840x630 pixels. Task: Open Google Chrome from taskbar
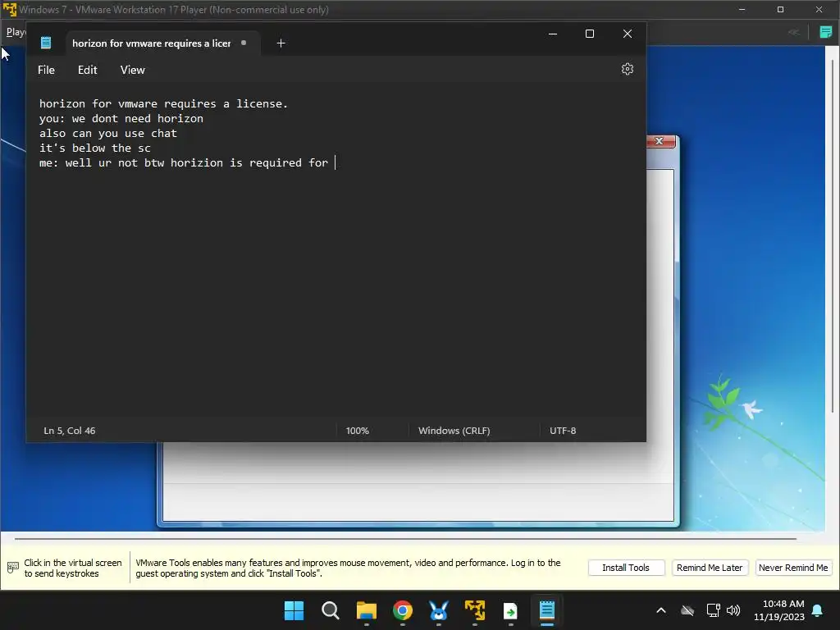pos(402,610)
